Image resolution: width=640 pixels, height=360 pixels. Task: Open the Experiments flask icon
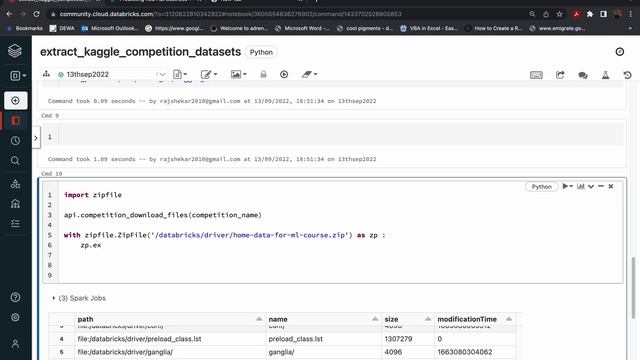pyautogui.click(x=605, y=75)
